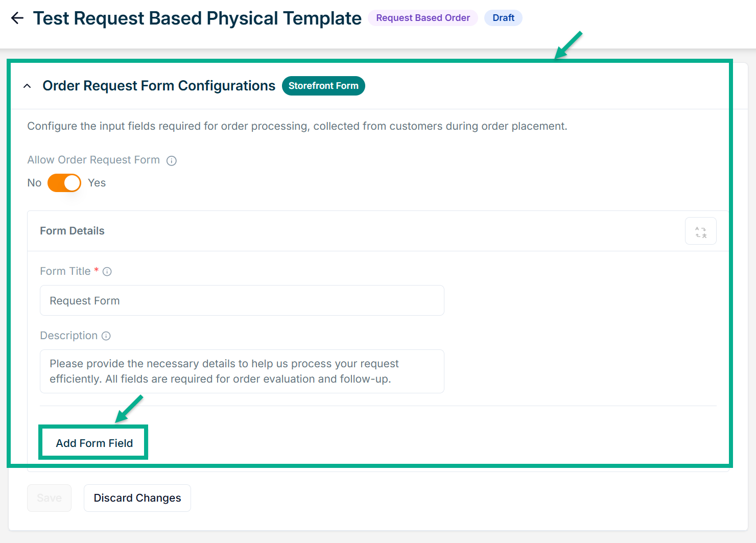
Task: Click the Storefront Form badge
Action: point(323,86)
